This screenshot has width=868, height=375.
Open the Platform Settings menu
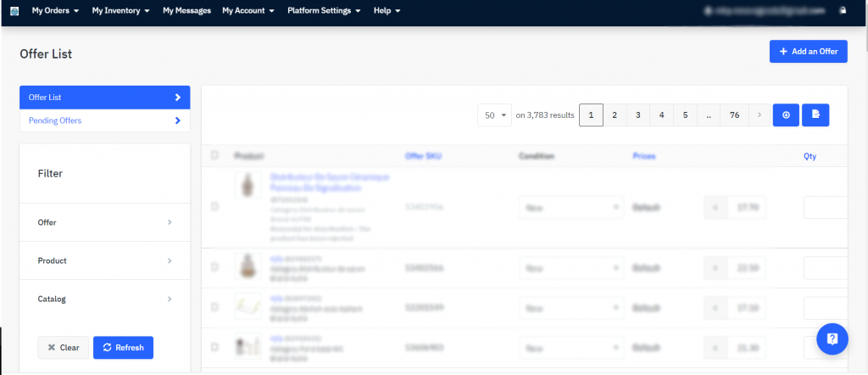(324, 11)
